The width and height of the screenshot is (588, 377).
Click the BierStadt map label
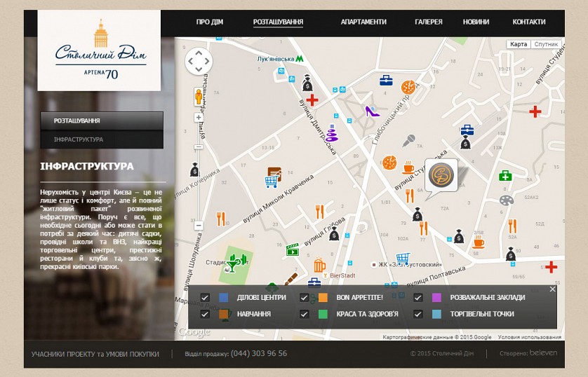tap(342, 275)
